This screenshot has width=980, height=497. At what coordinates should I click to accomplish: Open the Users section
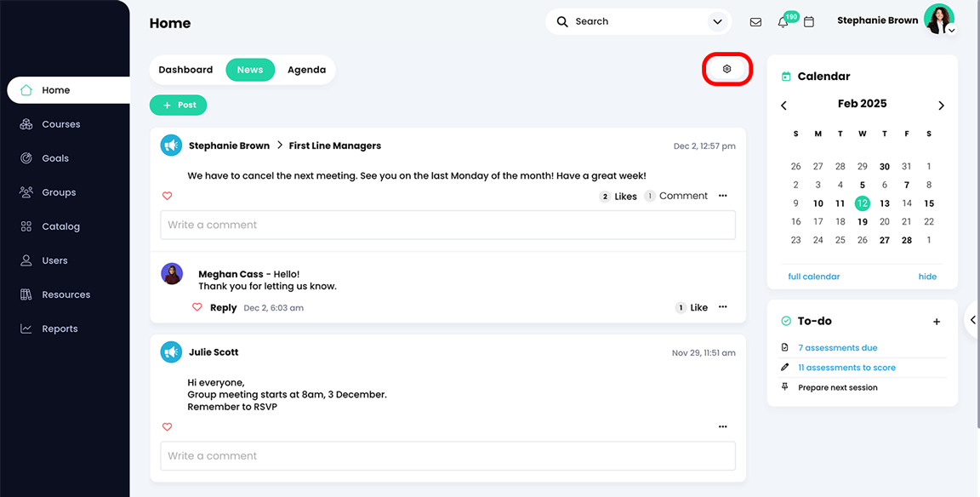click(x=55, y=260)
